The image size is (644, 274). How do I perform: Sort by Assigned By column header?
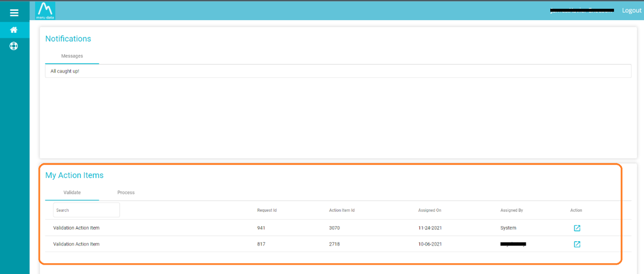coord(512,210)
